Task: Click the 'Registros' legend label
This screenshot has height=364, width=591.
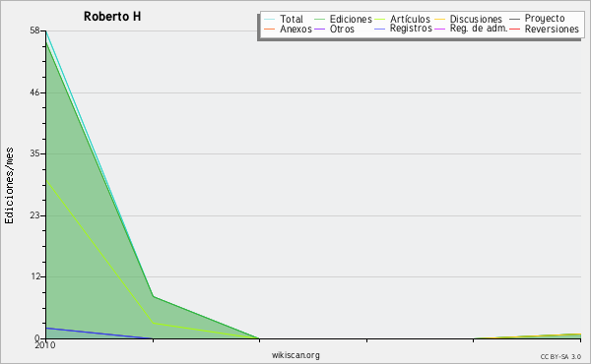Action: tap(411, 29)
